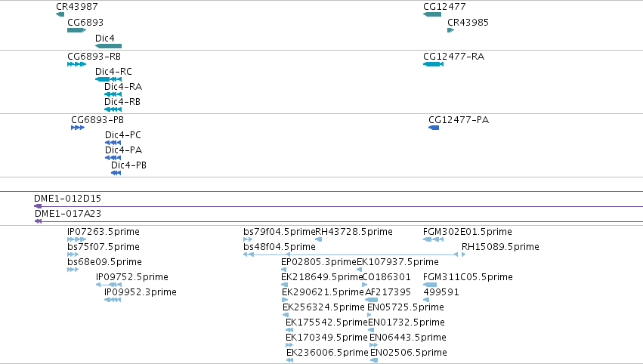This screenshot has height=364, width=643.
Task: Click the bs48f04.5prime EST label
Action: pos(280,247)
